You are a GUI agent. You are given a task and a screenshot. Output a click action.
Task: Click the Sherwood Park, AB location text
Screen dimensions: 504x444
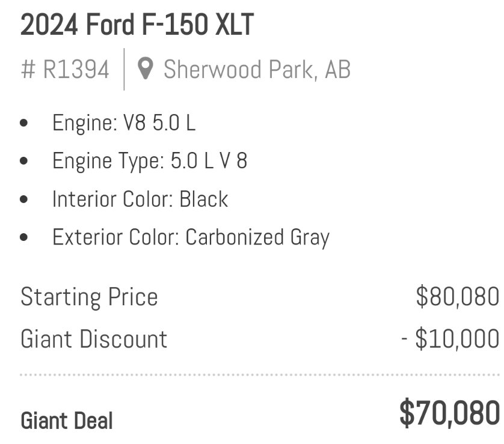coord(257,69)
